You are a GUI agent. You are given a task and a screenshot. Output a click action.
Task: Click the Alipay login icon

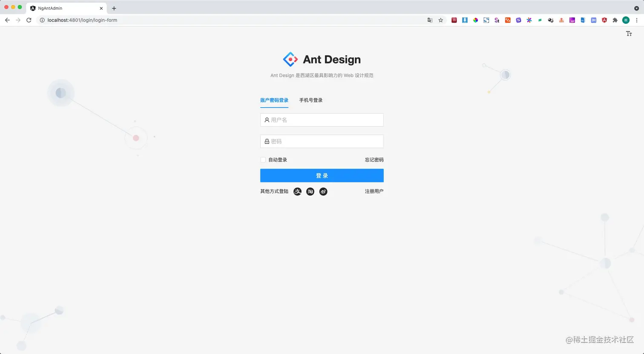297,191
